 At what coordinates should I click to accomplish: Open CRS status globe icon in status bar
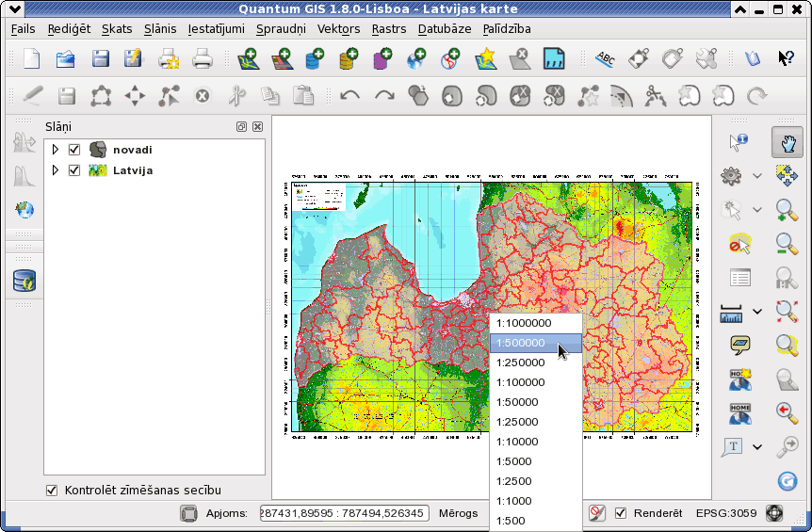774,513
